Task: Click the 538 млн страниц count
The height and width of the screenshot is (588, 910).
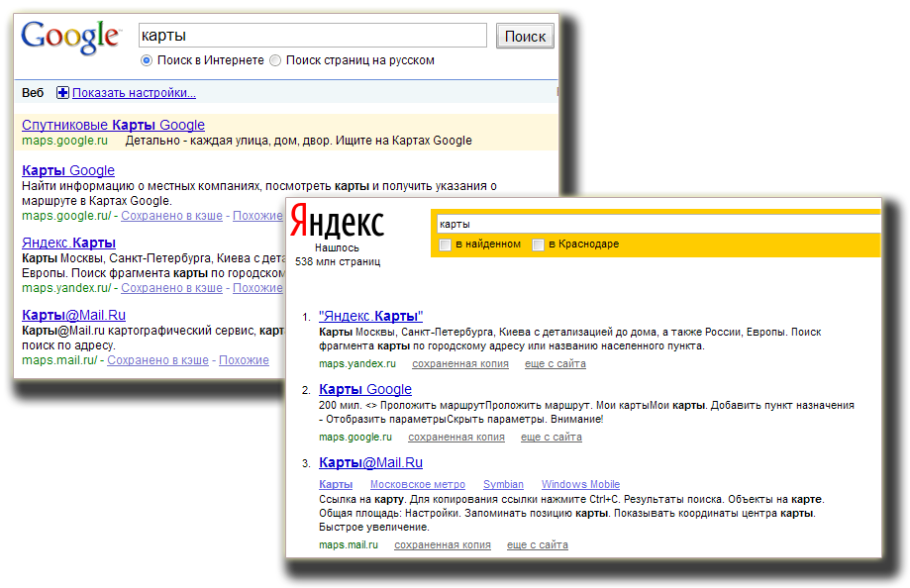Action: 338,261
